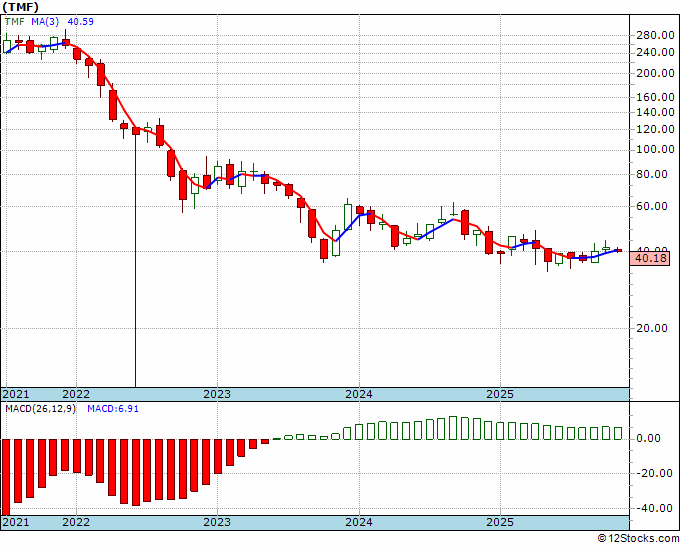Click the 2025 label on price chart axis
This screenshot has height=546, width=680.
click(500, 394)
